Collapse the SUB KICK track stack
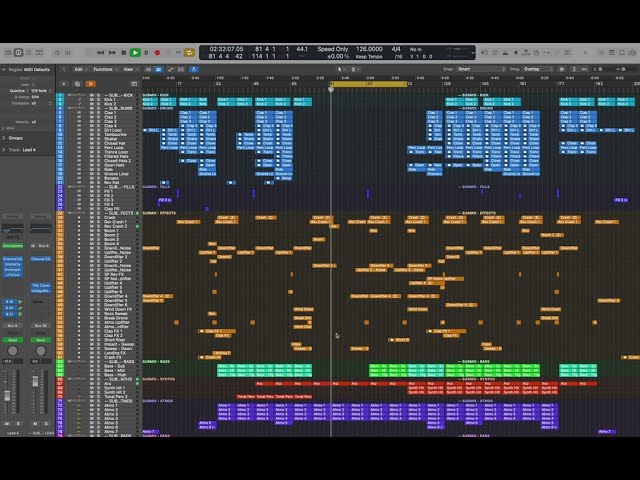The width and height of the screenshot is (640, 480). point(69,95)
